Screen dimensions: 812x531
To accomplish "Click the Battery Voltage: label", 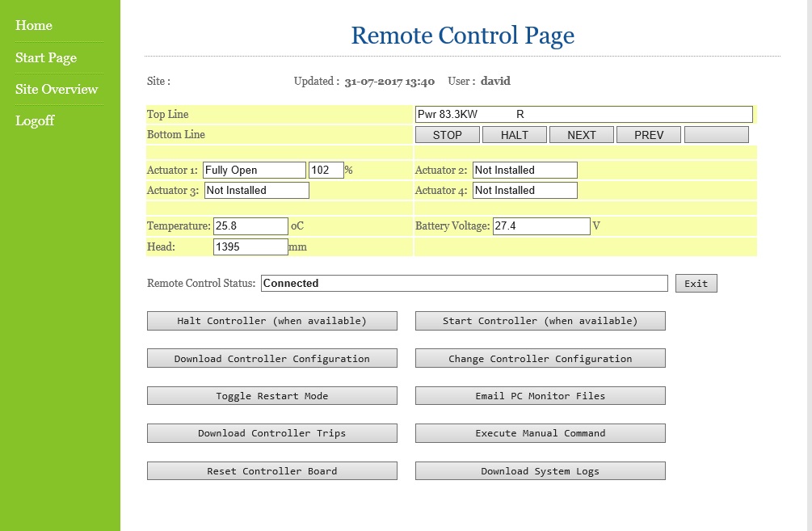I will click(452, 225).
